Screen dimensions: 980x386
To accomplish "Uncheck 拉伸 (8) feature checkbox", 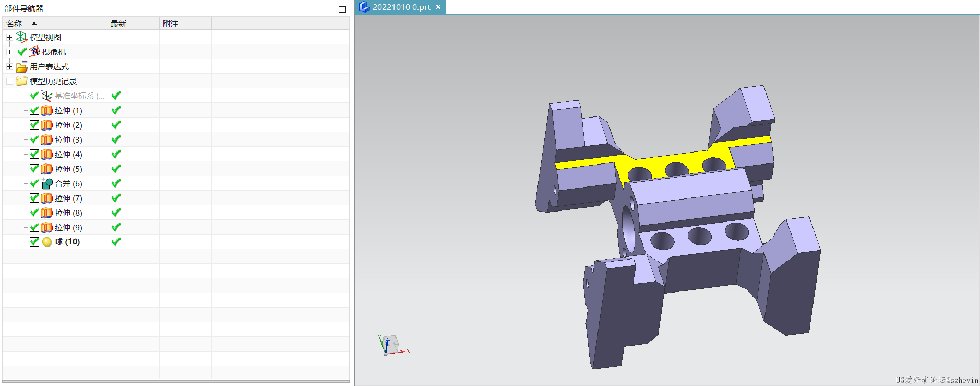I will (x=34, y=213).
